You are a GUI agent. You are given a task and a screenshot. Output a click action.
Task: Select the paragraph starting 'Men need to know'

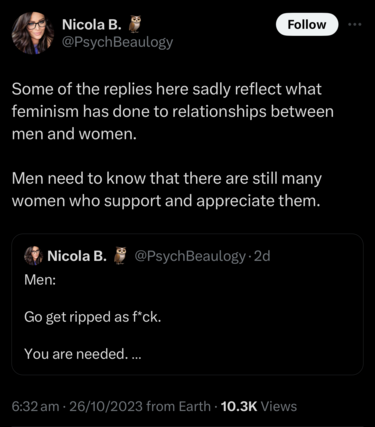[167, 190]
